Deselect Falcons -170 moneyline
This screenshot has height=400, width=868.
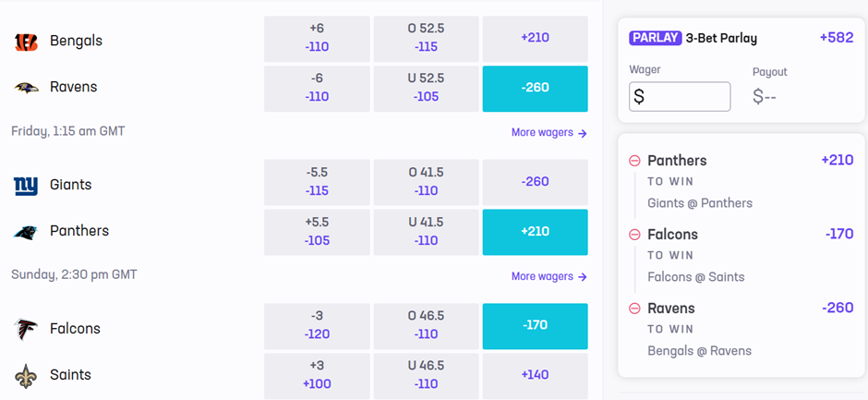pos(535,326)
